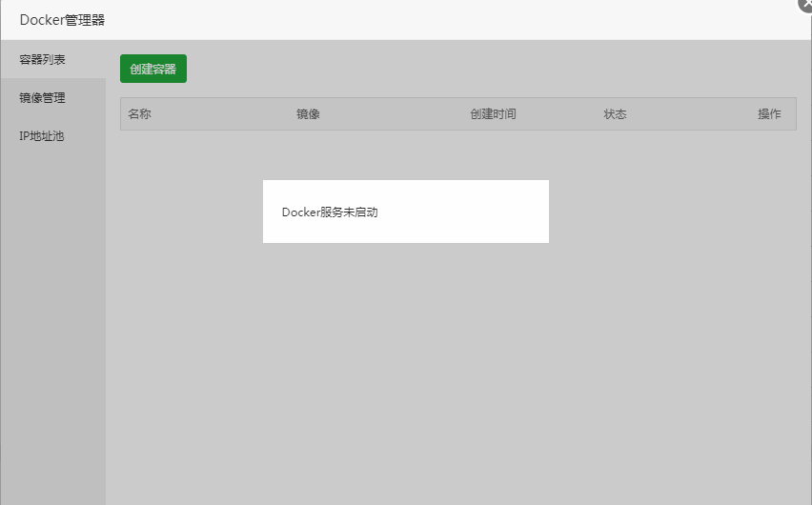Click the Docker管理器 title text
812x505 pixels.
(x=62, y=20)
